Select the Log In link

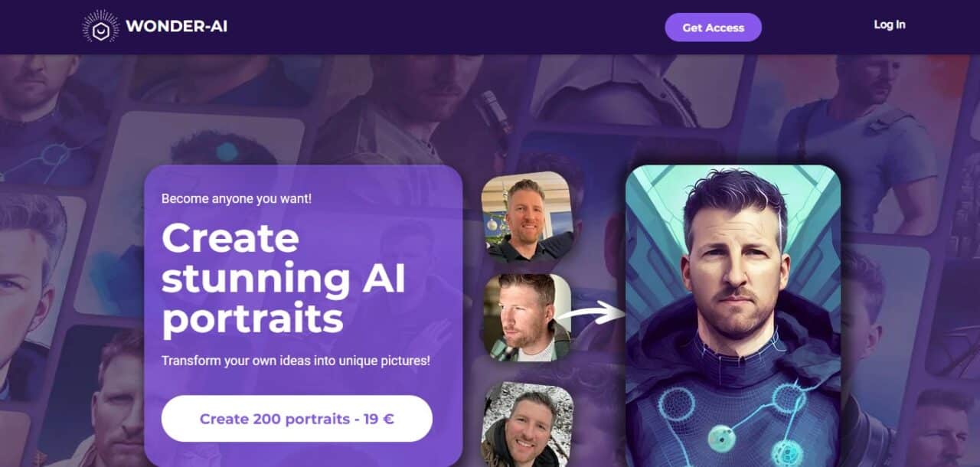tap(890, 24)
